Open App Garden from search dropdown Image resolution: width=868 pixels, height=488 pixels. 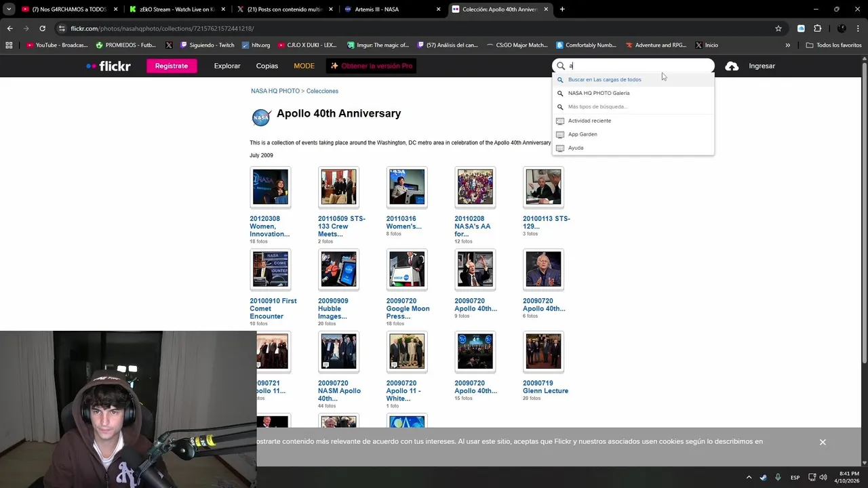[633, 134]
